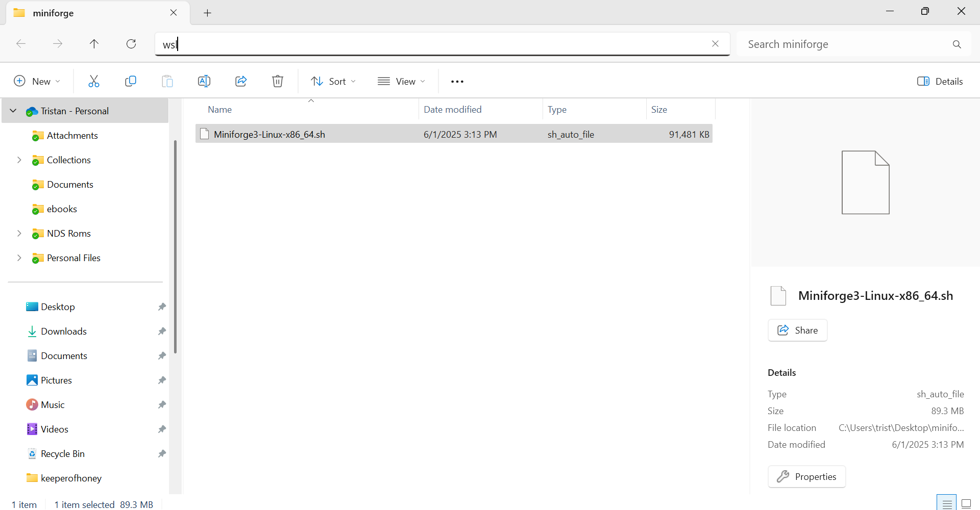Click the search magnifier icon

coord(957,44)
